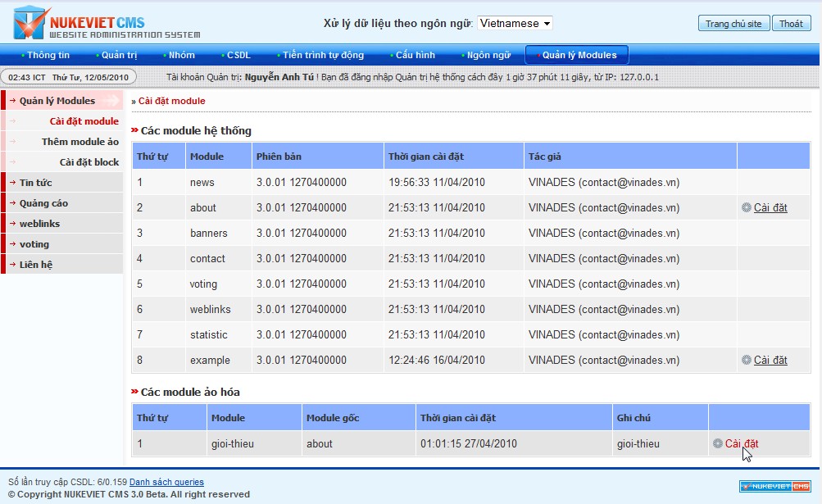Click Cài đặt link for about module

pos(770,207)
